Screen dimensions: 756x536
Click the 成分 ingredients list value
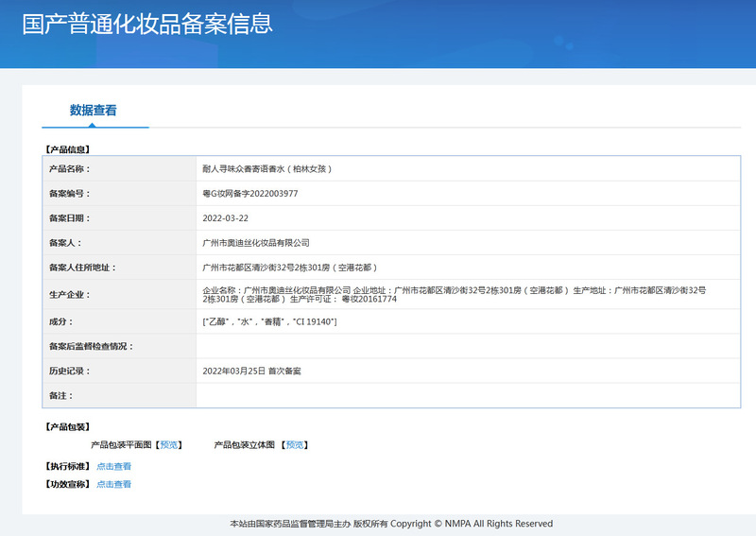coord(270,322)
